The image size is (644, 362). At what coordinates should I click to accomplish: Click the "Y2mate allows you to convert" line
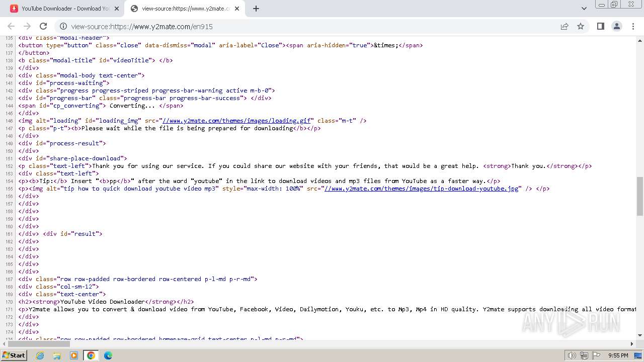[x=327, y=309]
